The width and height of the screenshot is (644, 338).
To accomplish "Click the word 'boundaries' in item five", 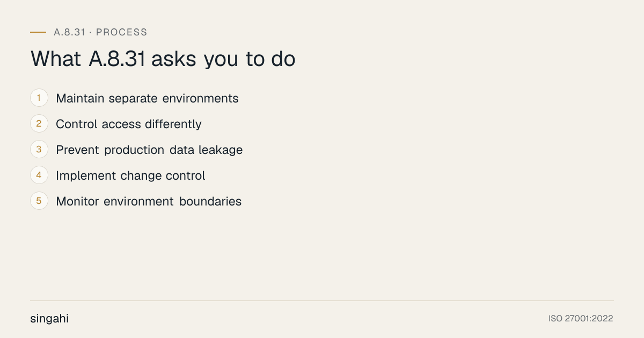I will click(x=210, y=202).
